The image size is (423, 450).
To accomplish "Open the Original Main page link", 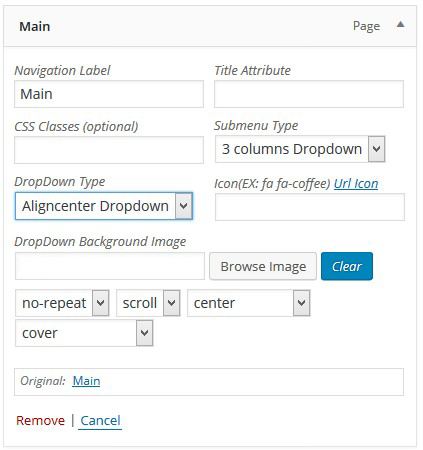I will [86, 381].
